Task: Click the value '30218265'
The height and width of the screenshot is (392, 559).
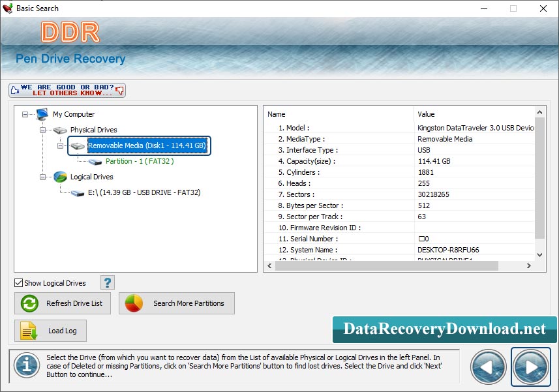Action: pyautogui.click(x=434, y=194)
